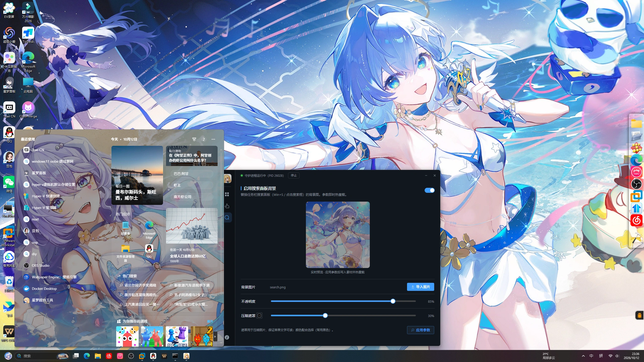This screenshot has width=644, height=362.
Task: Click the 导入图片 button
Action: 420,287
